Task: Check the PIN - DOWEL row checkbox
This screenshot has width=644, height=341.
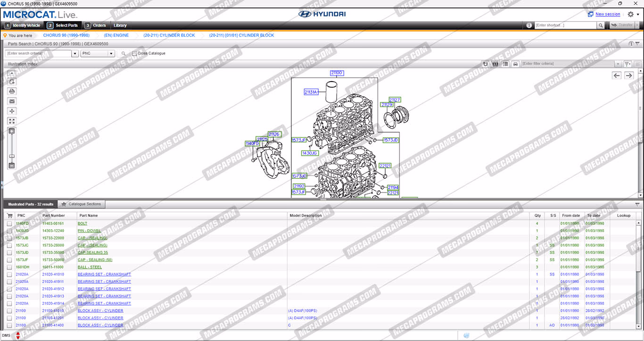Action: 9,231
